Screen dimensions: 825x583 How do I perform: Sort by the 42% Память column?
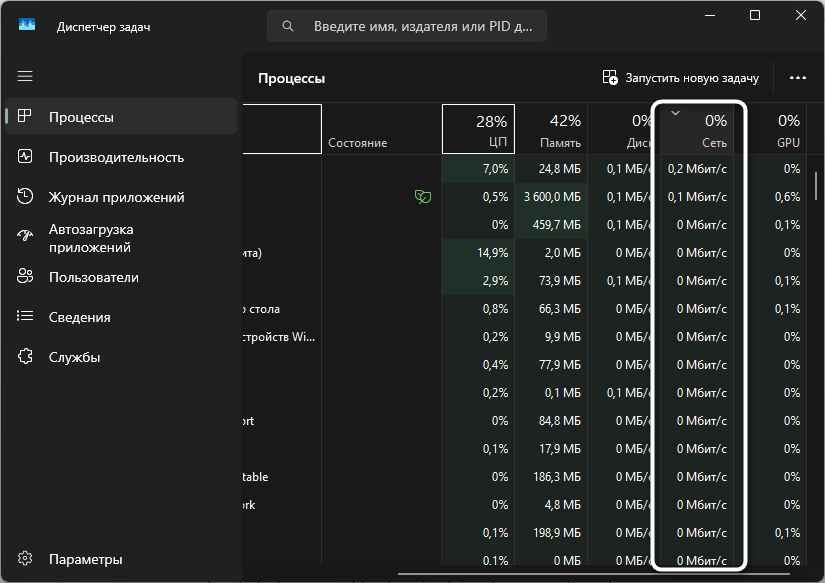(x=551, y=129)
